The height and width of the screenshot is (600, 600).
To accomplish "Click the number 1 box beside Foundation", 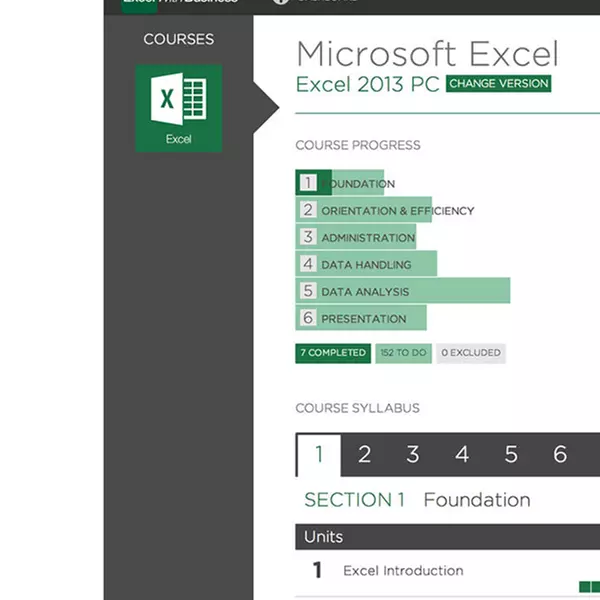I will [x=308, y=184].
